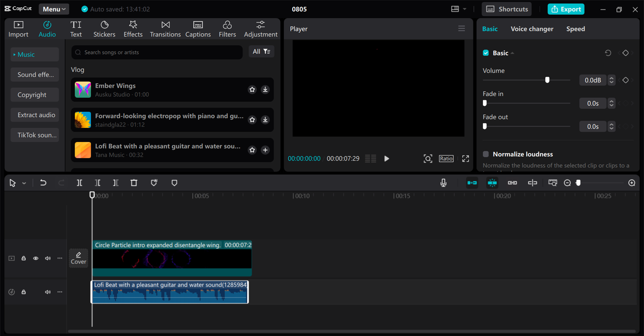Open the All filter dropdown
Screen dimensions: 644x336
[261, 51]
